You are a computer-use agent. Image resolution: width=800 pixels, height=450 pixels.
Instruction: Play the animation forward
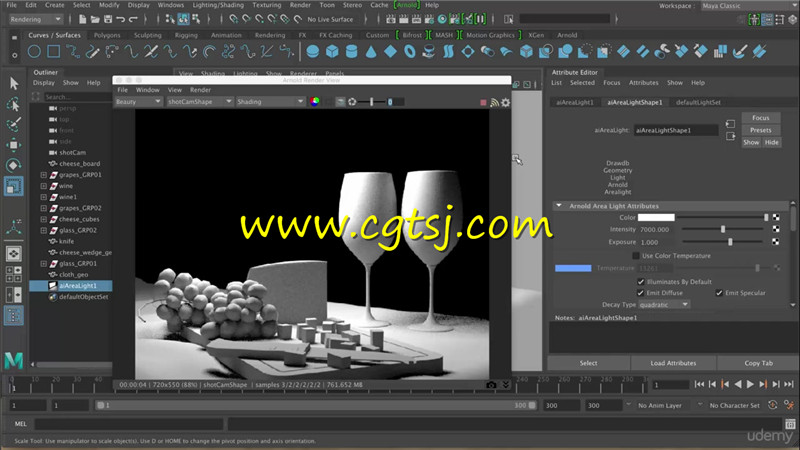point(750,384)
